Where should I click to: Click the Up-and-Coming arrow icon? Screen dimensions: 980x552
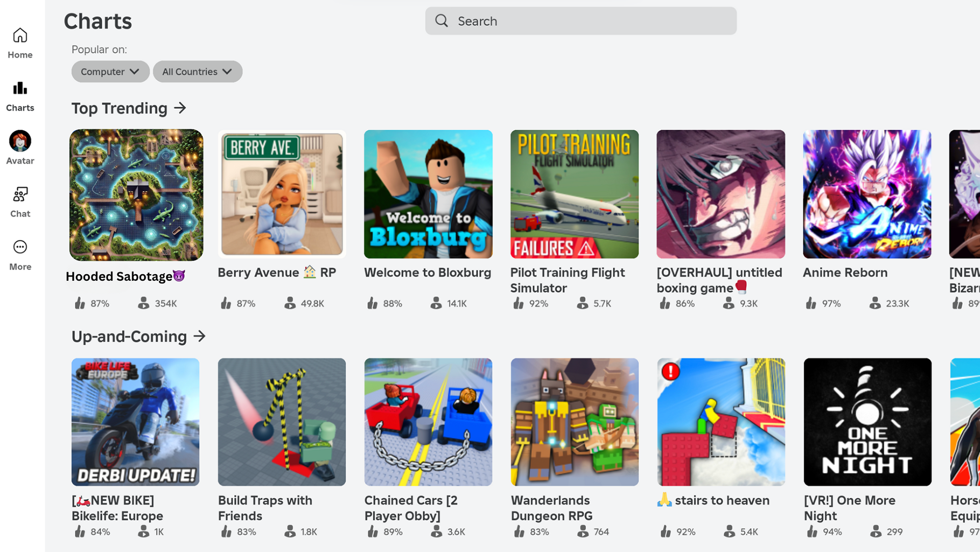click(200, 337)
